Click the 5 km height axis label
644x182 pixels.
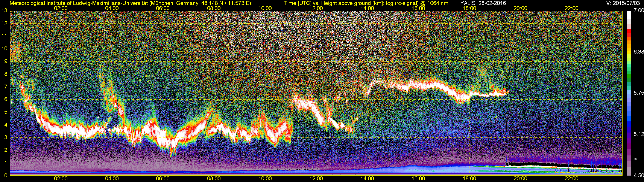tap(6, 112)
